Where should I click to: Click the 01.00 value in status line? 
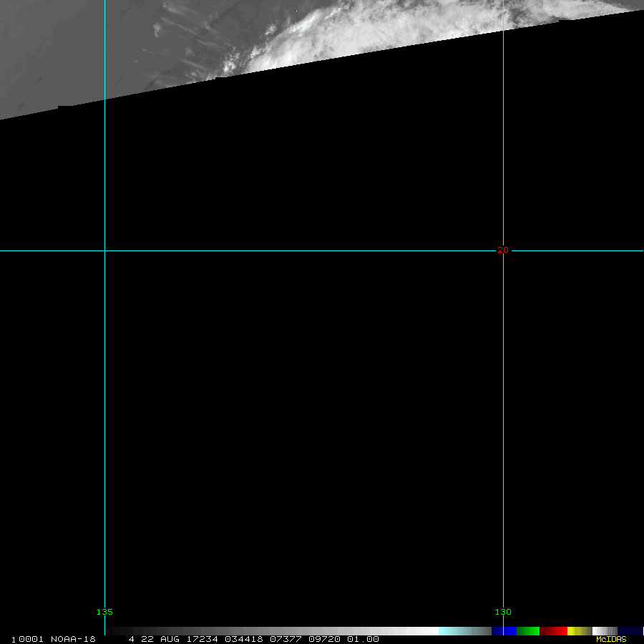(363, 639)
